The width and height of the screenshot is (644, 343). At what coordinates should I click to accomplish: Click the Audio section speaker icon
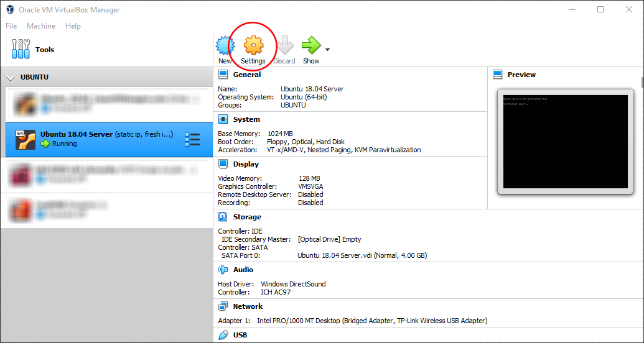[223, 270]
